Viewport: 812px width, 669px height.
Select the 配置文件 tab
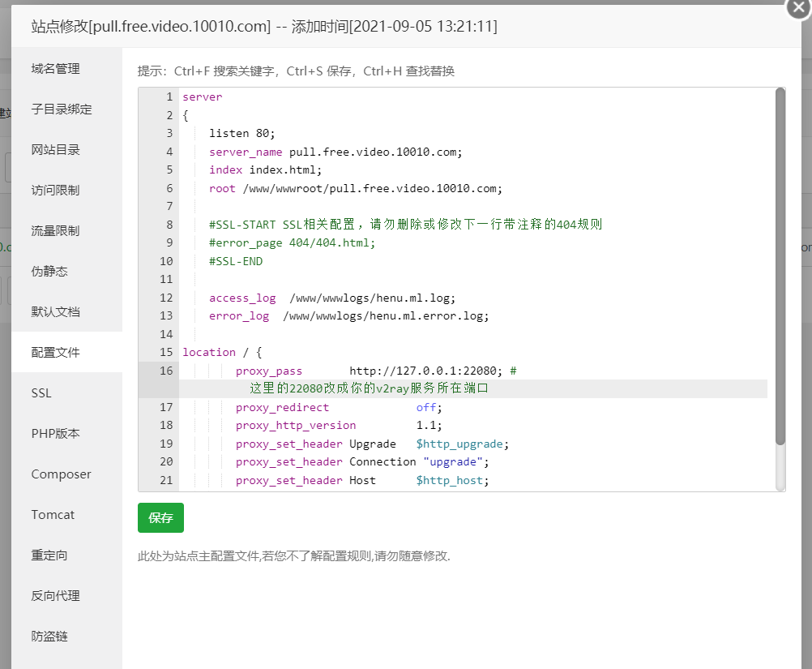pyautogui.click(x=56, y=353)
